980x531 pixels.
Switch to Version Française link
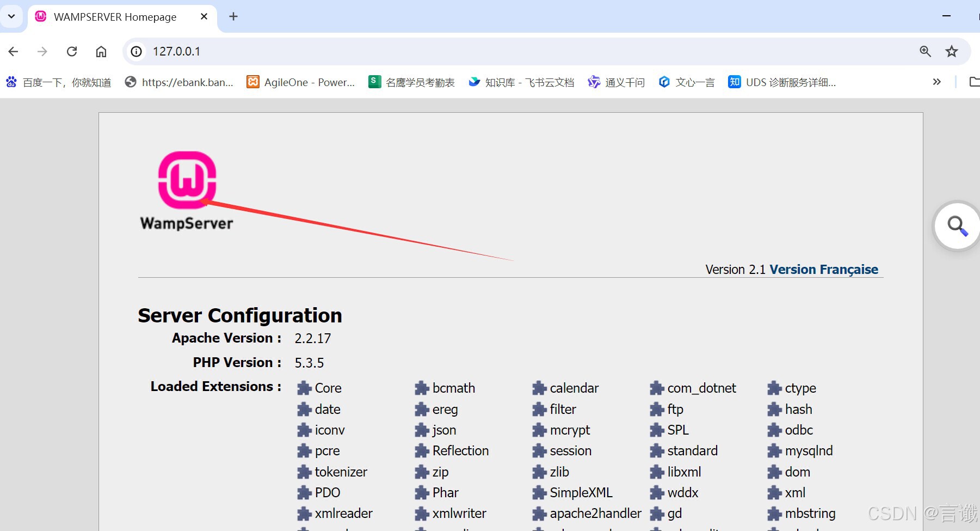824,270
